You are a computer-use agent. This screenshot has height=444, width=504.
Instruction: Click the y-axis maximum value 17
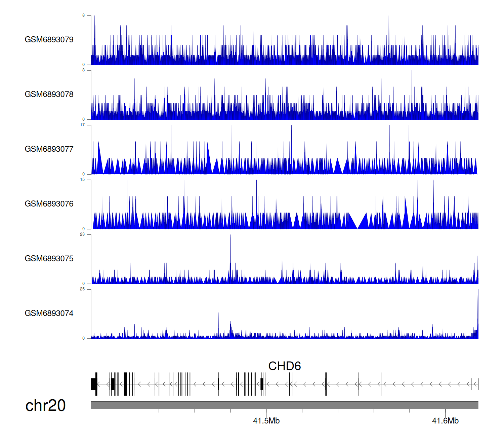(x=82, y=125)
